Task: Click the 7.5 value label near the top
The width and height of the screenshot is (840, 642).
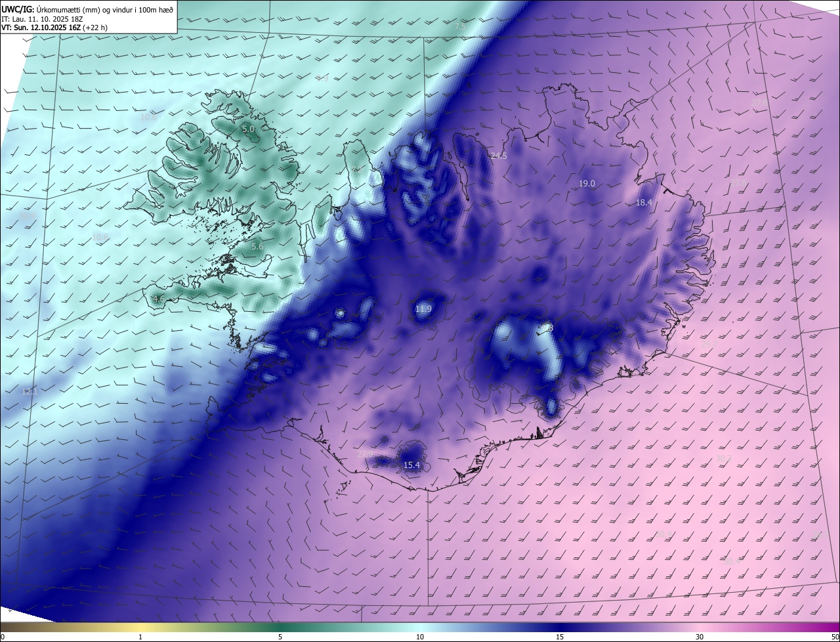Action: pyautogui.click(x=461, y=26)
